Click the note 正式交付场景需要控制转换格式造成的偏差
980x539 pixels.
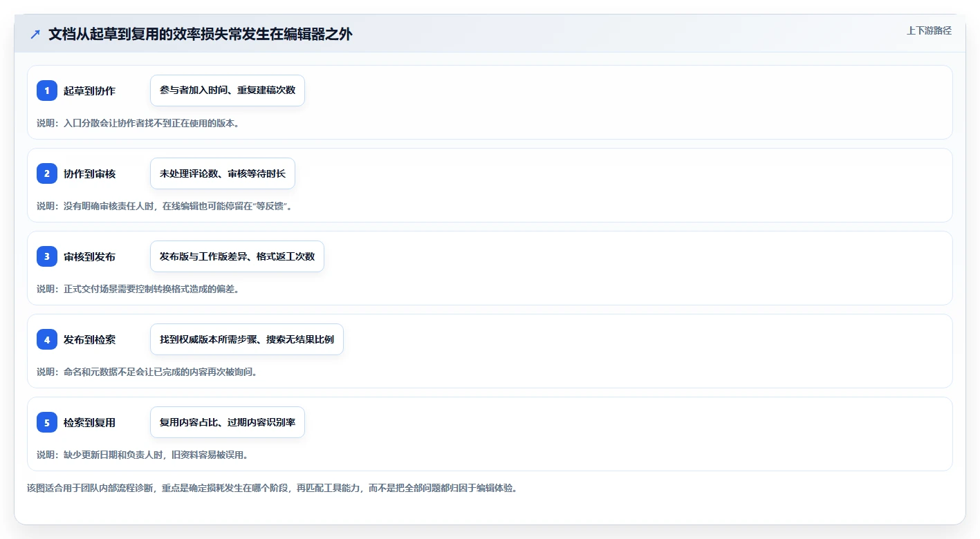click(x=138, y=289)
